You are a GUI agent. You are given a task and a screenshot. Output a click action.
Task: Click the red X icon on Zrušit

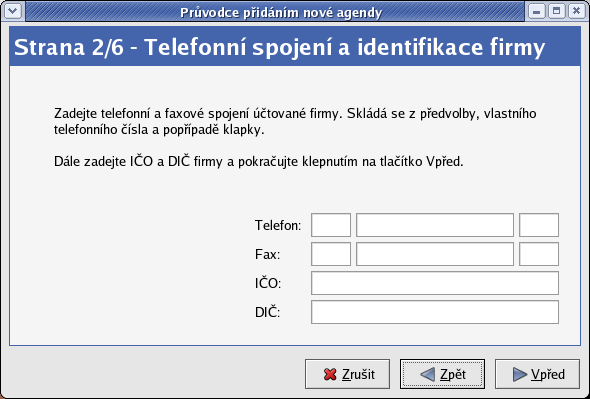[330, 374]
